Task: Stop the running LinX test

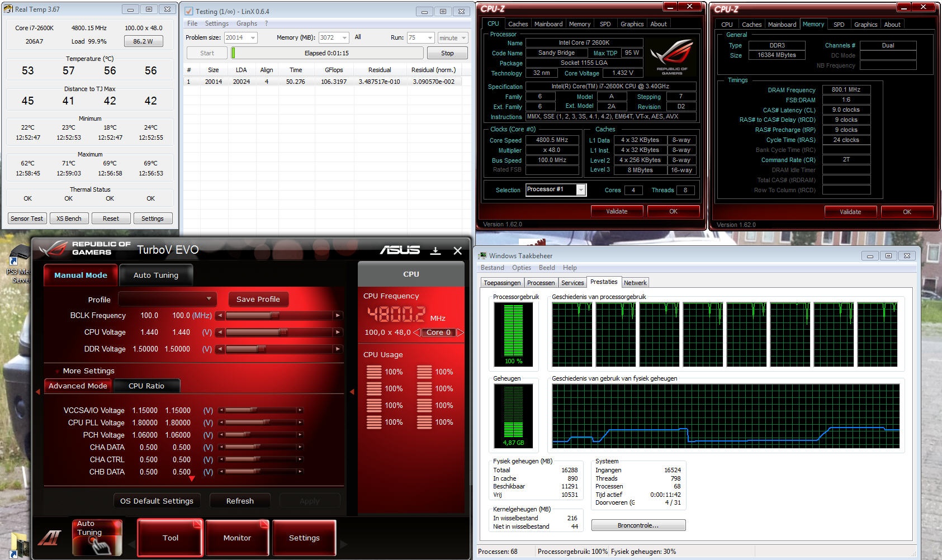Action: tap(447, 53)
